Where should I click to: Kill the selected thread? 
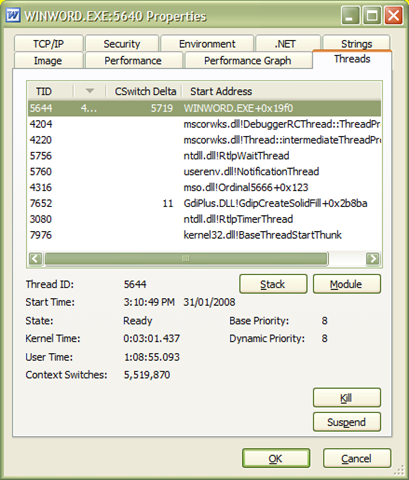click(x=347, y=398)
